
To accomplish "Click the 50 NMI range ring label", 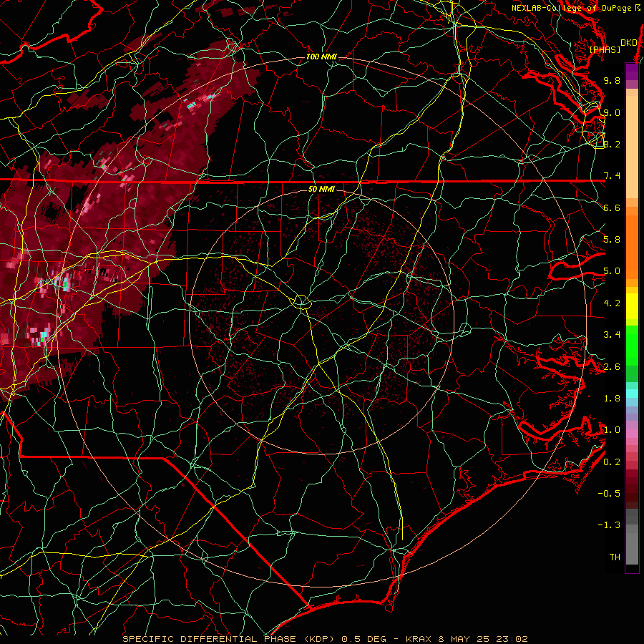I will coord(321,189).
